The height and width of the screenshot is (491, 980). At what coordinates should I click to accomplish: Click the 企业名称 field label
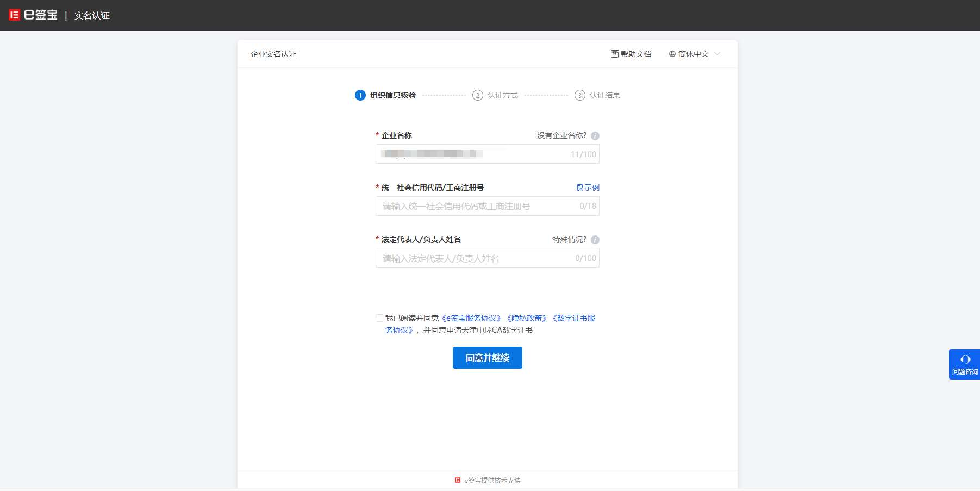click(397, 135)
